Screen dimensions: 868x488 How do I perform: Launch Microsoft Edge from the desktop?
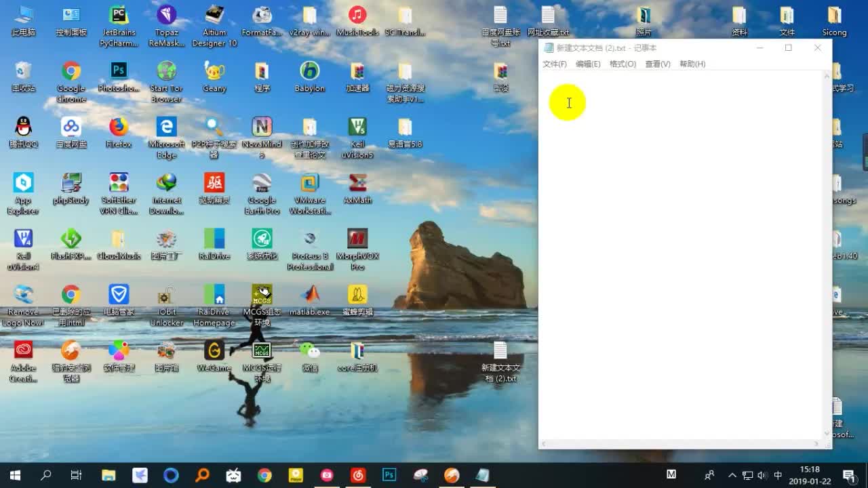click(x=167, y=127)
